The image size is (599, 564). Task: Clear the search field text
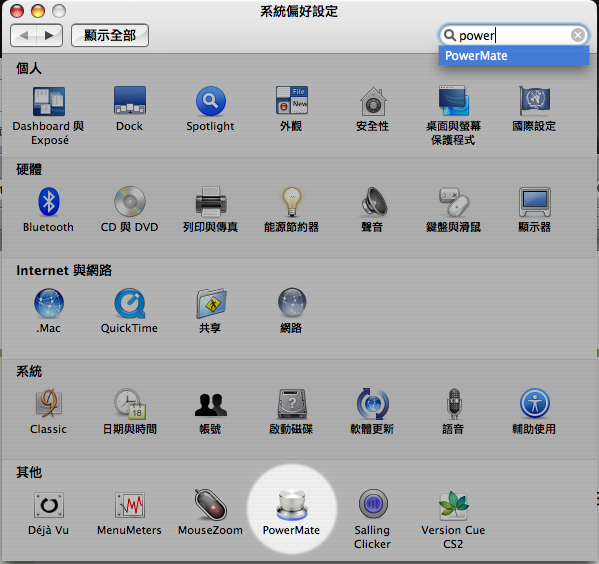coord(578,35)
